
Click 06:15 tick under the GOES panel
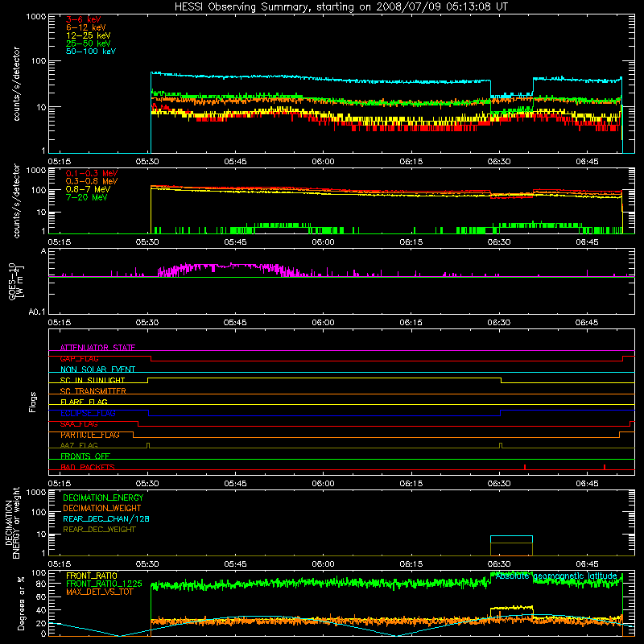(x=411, y=323)
